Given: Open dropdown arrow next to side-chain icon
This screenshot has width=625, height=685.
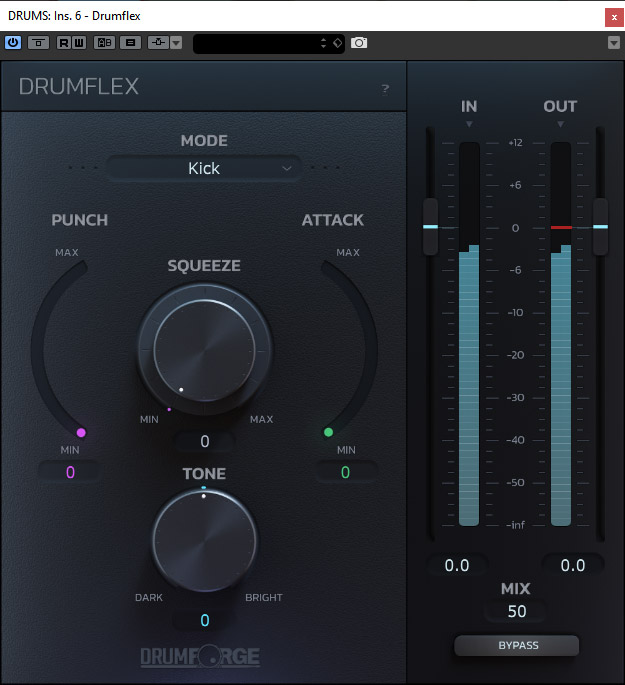Looking at the screenshot, I should [176, 43].
